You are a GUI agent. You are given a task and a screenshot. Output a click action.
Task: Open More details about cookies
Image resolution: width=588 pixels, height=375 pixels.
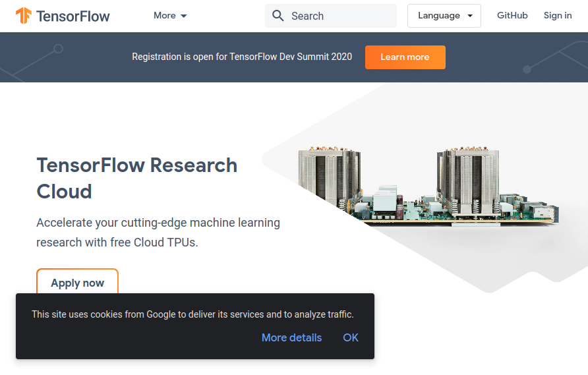[291, 337]
